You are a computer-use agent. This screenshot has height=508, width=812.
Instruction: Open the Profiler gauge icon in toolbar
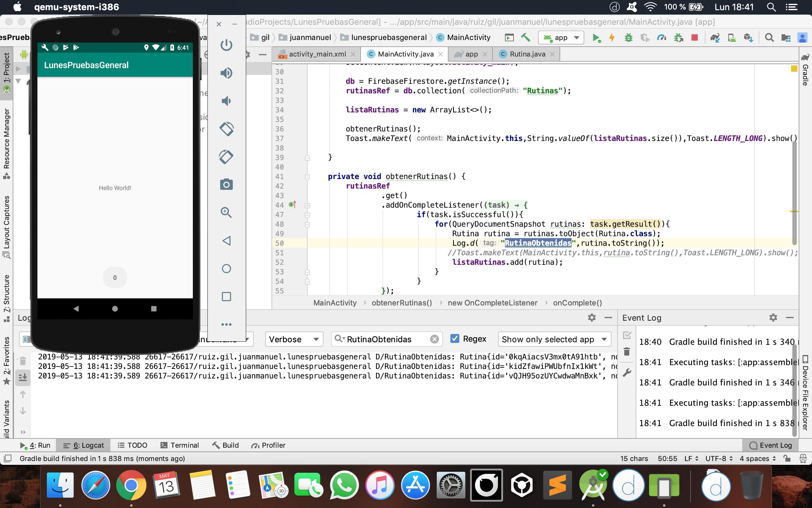pos(662,38)
